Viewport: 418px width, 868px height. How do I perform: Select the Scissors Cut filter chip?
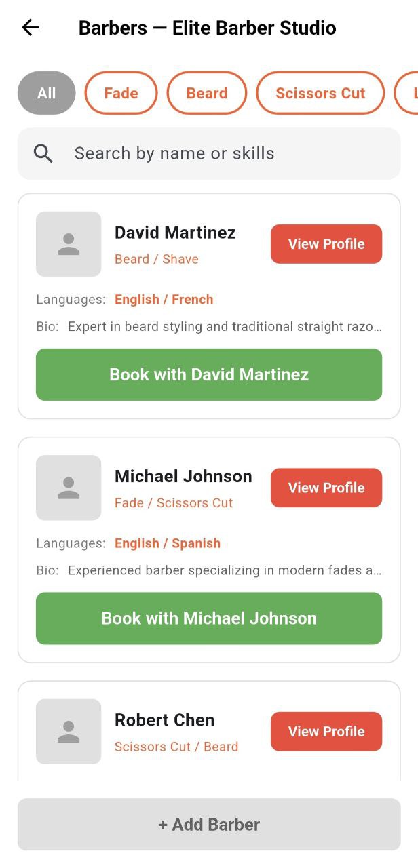click(320, 93)
